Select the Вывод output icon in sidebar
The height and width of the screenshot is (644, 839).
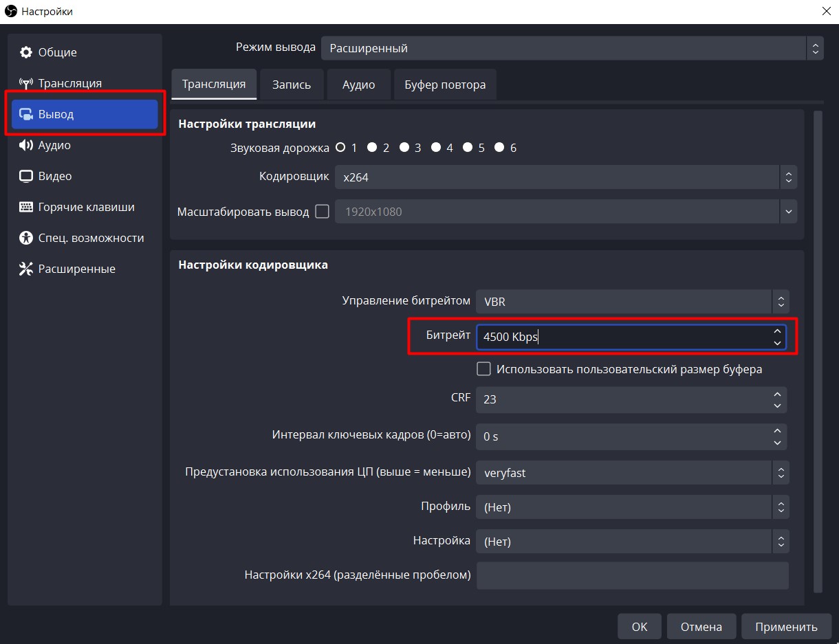26,115
